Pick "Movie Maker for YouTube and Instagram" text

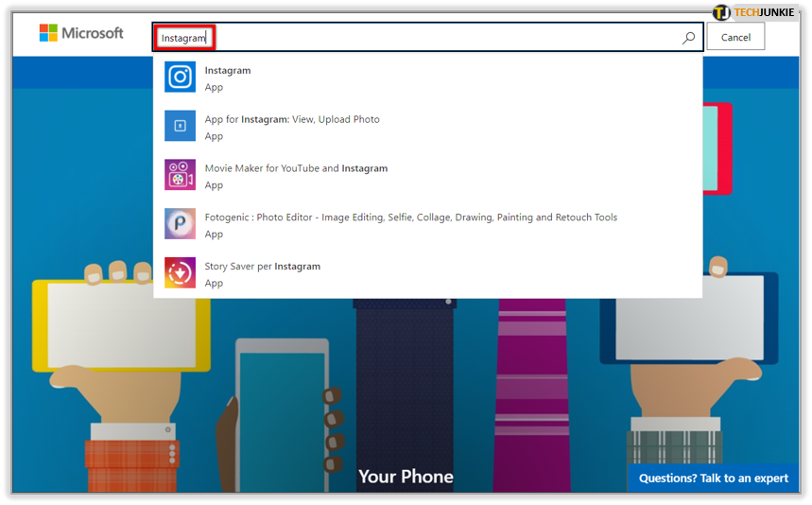click(x=296, y=168)
